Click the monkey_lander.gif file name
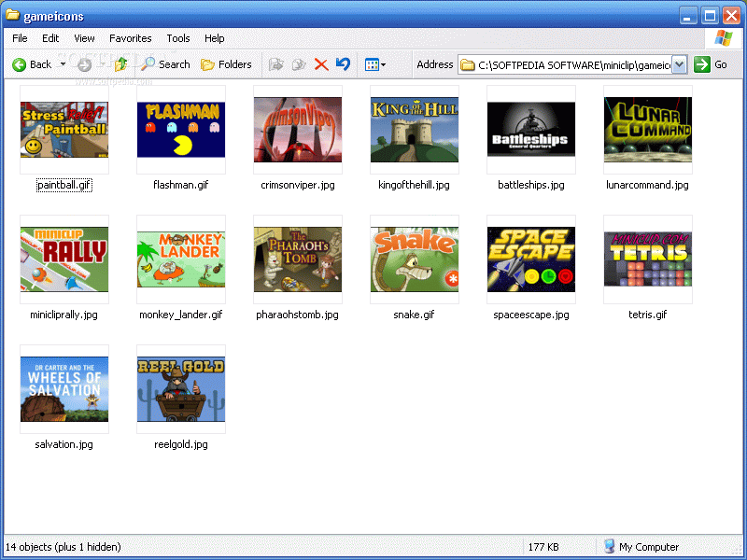Screen dimensions: 747x560 point(181,315)
